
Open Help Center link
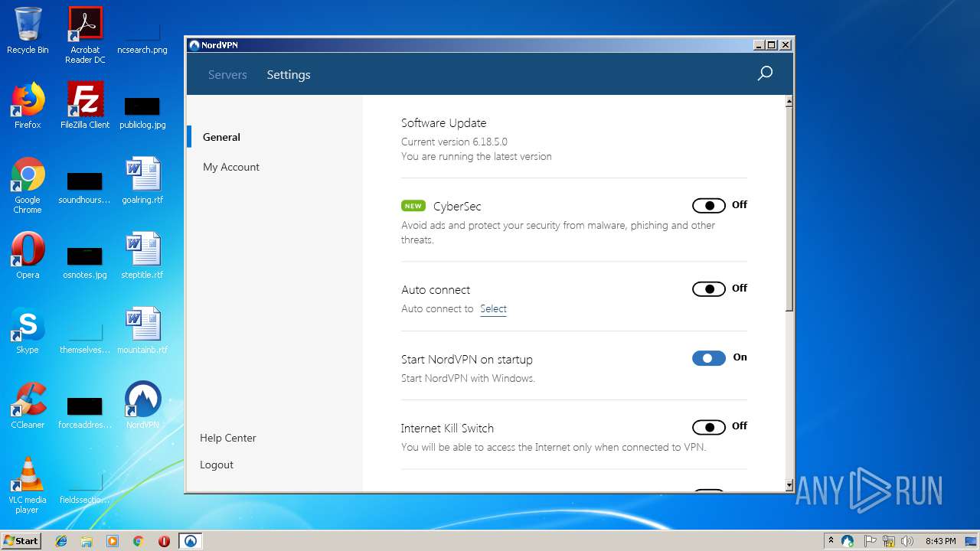(228, 438)
